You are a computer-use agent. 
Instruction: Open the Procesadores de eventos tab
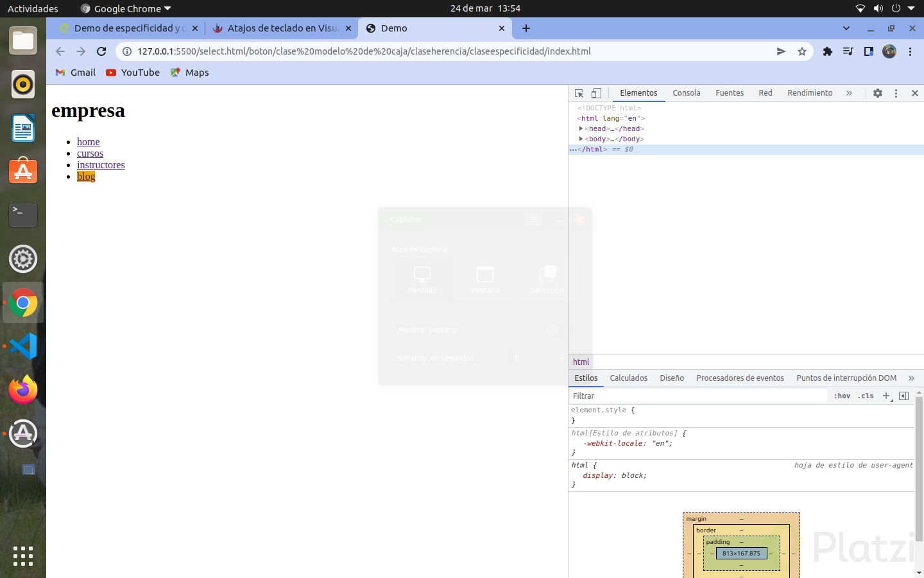click(x=740, y=378)
